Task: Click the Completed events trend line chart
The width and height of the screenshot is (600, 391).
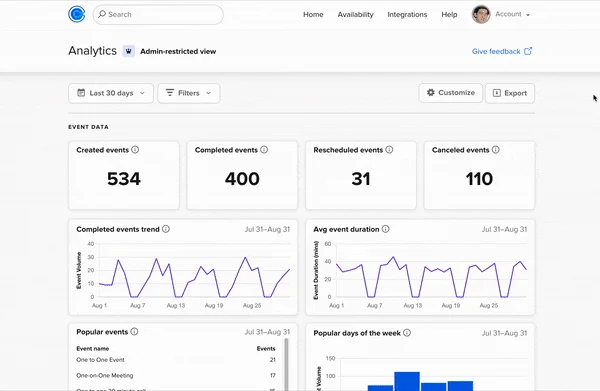Action: tap(194, 277)
